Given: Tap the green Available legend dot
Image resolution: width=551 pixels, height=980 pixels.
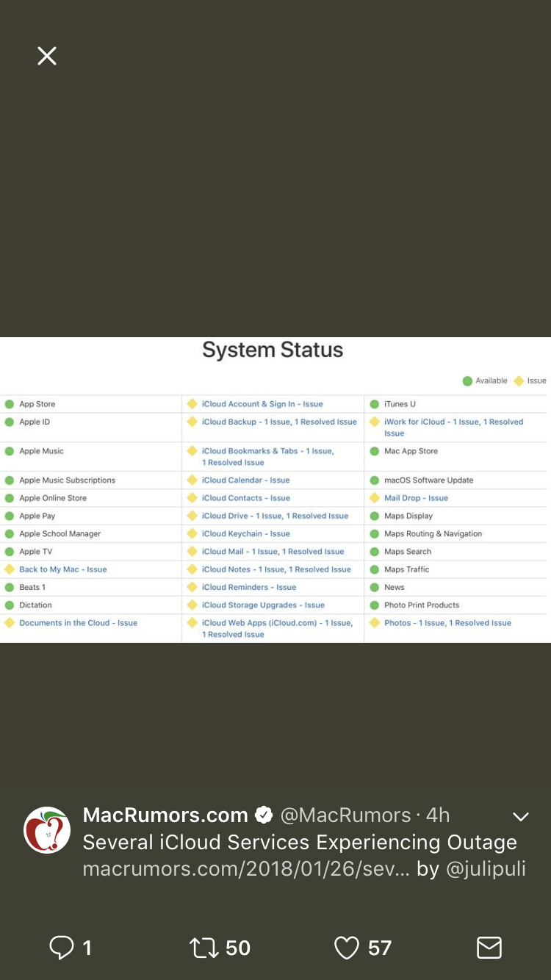Looking at the screenshot, I should click(467, 381).
